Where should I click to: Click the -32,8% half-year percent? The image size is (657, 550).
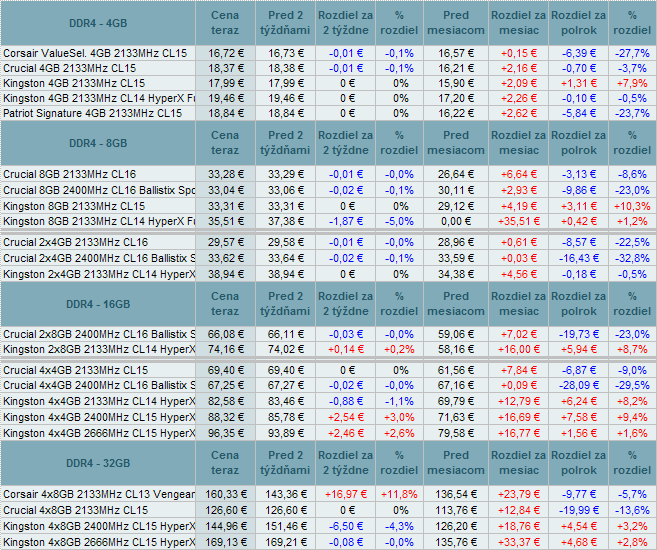coord(632,258)
